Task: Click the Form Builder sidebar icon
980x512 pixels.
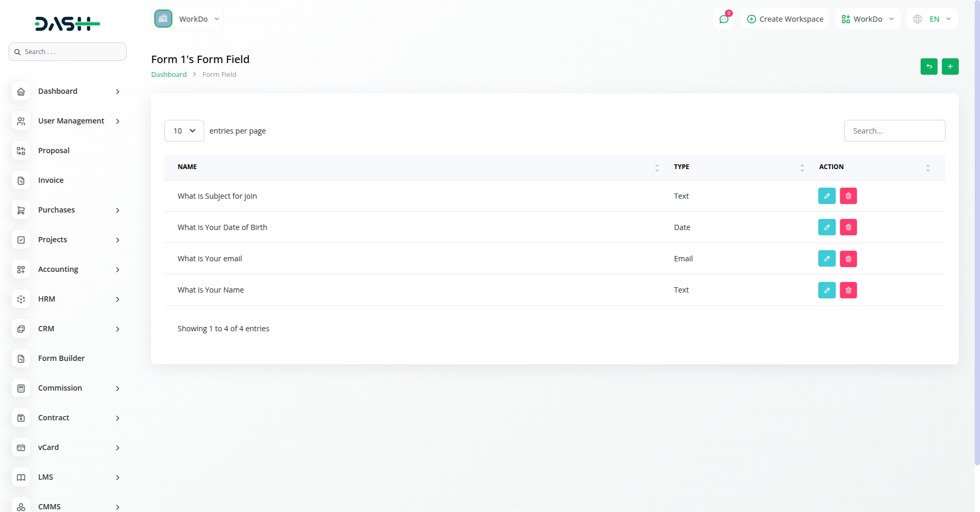Action: [x=21, y=359]
